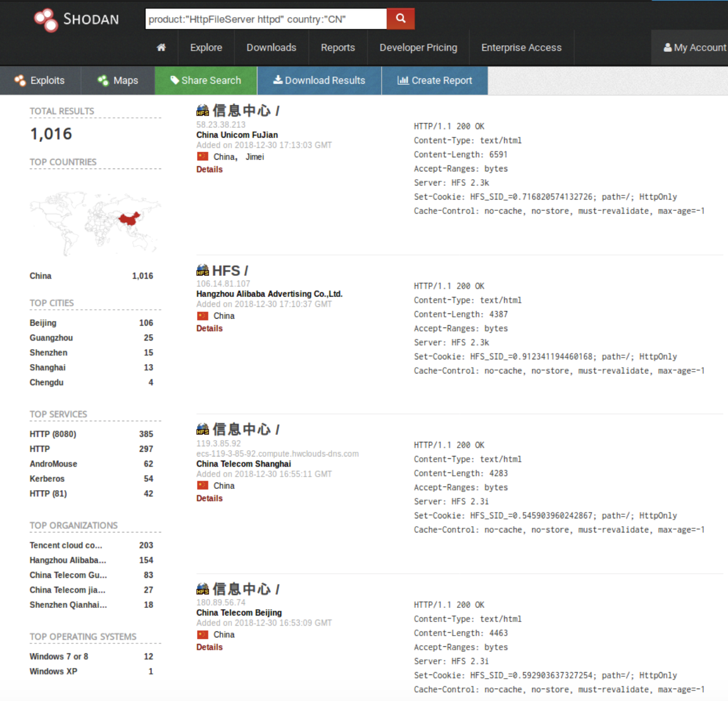Generate a report with Create Report
728x701 pixels.
(x=435, y=81)
